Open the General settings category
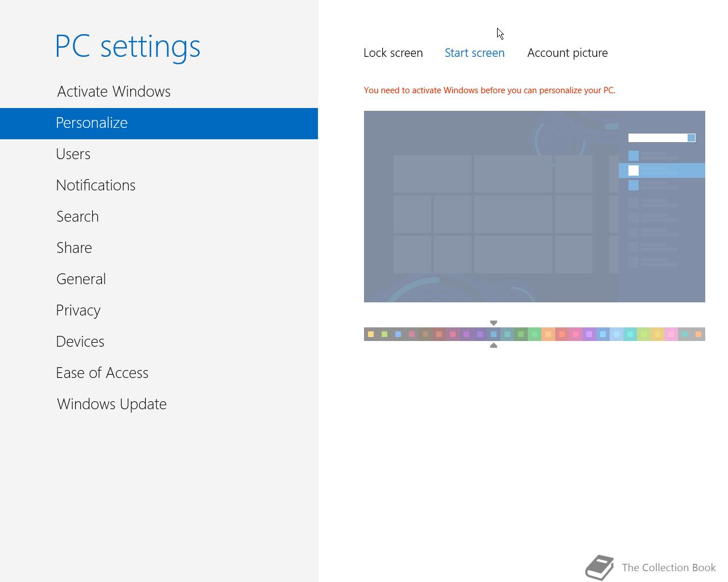 pyautogui.click(x=81, y=279)
